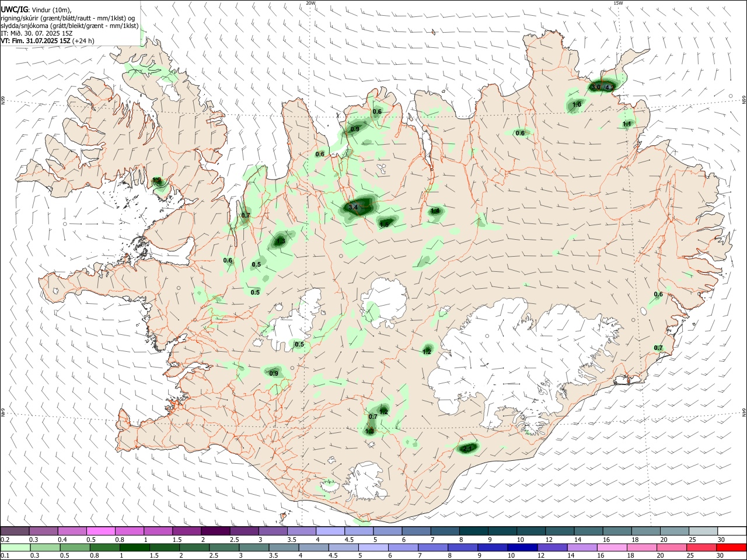Click the 0.1 label in the rain legend

click(5, 556)
